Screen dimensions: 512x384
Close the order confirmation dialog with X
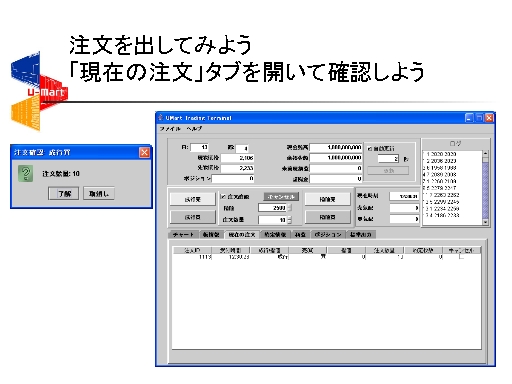point(144,152)
